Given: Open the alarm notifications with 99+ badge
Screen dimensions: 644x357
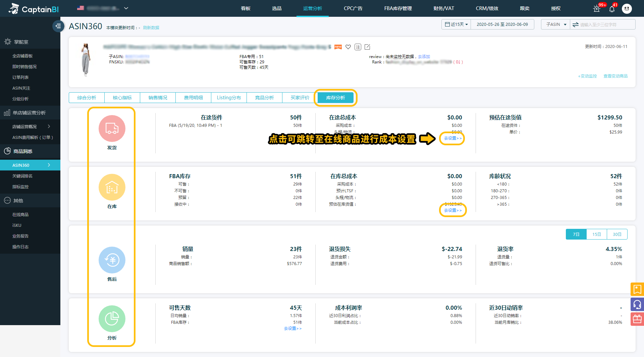Looking at the screenshot, I should (597, 9).
